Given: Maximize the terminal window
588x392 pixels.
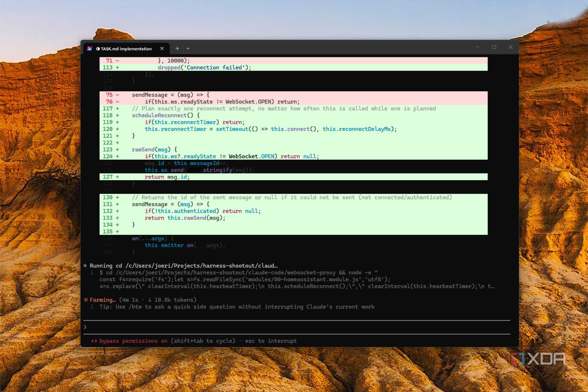Looking at the screenshot, I should pos(494,47).
